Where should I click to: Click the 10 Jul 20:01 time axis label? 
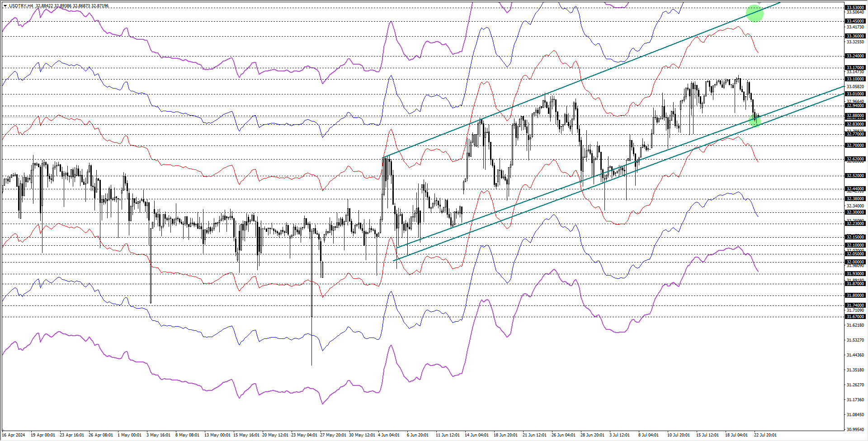click(679, 435)
